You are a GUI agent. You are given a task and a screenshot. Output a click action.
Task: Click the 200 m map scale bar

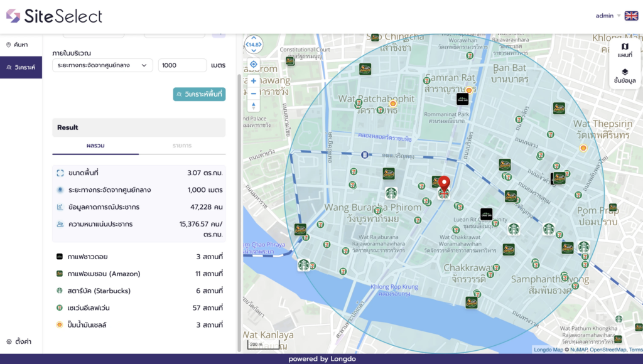[x=264, y=345]
